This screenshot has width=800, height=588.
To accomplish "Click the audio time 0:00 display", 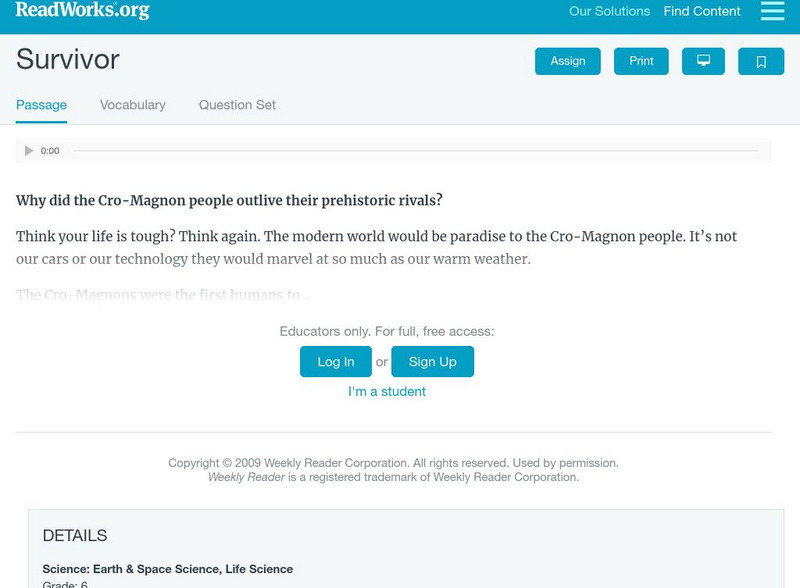I will [x=50, y=151].
